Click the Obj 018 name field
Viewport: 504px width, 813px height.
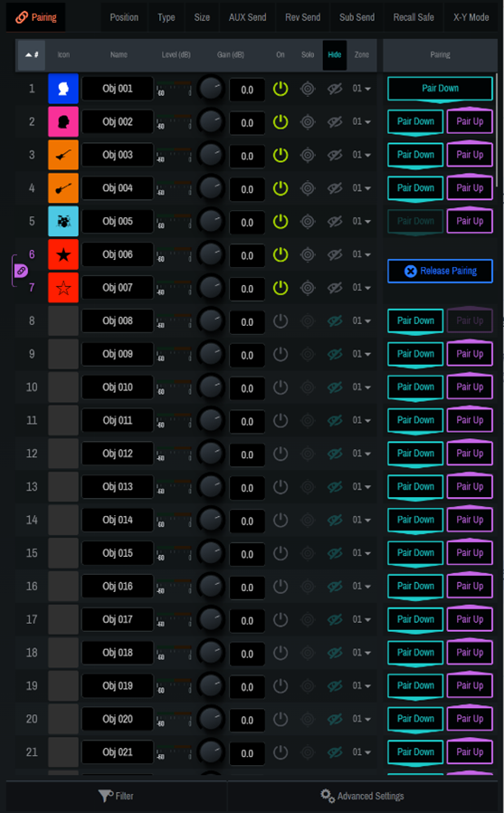click(x=118, y=653)
